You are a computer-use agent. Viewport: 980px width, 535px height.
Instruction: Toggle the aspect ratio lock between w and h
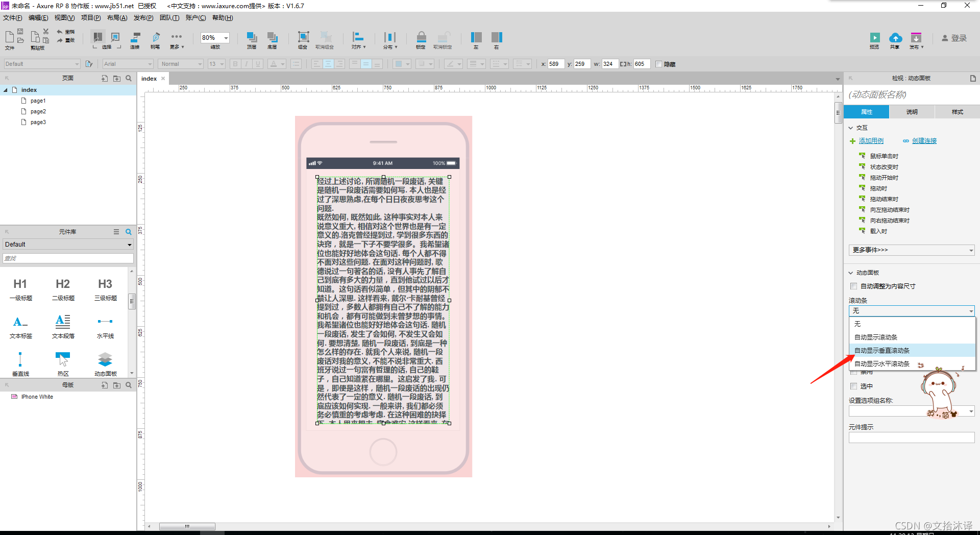coord(623,64)
